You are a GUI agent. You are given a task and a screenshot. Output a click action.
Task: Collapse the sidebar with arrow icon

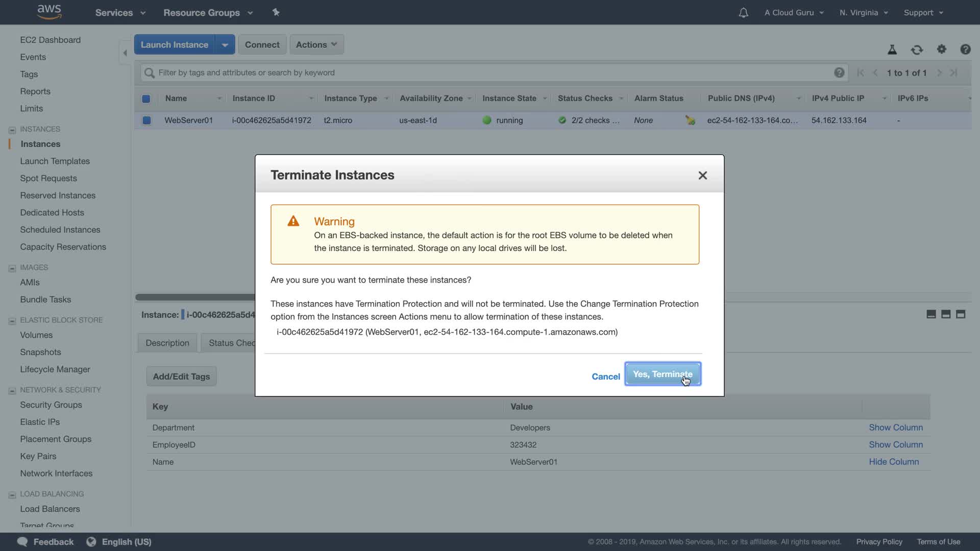coord(125,53)
